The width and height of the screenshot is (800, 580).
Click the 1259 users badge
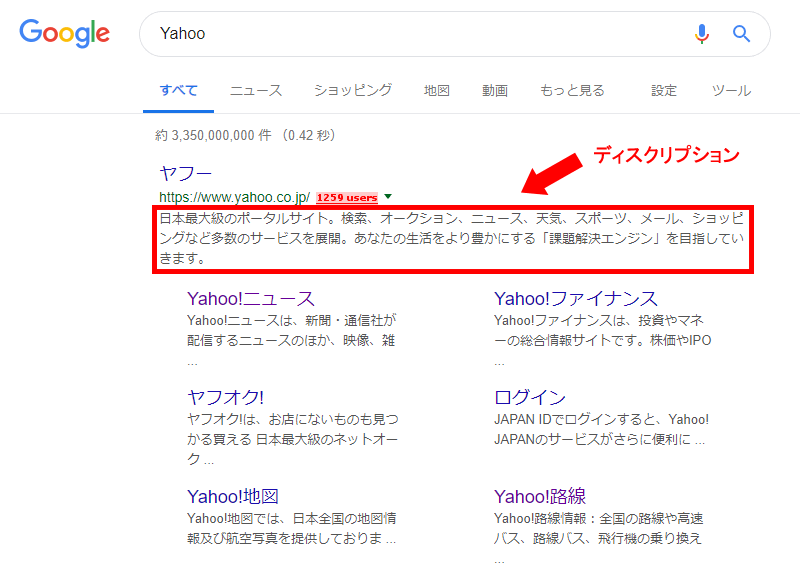(x=347, y=198)
